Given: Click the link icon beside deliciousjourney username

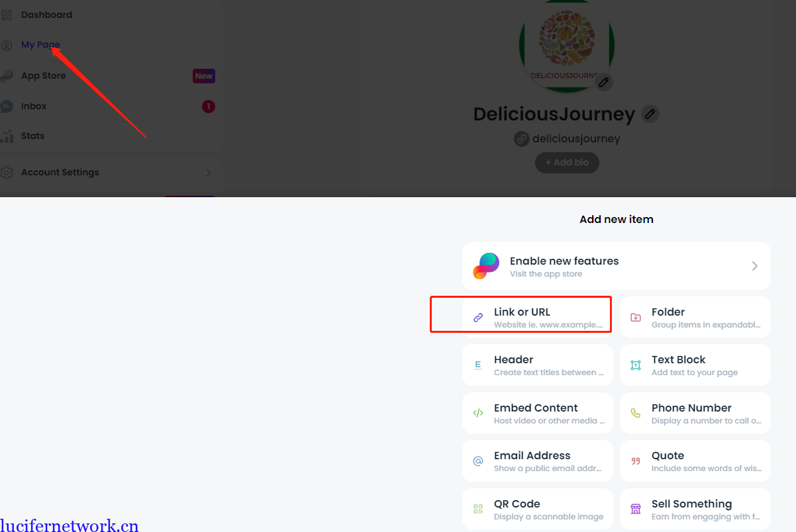Looking at the screenshot, I should click(522, 139).
